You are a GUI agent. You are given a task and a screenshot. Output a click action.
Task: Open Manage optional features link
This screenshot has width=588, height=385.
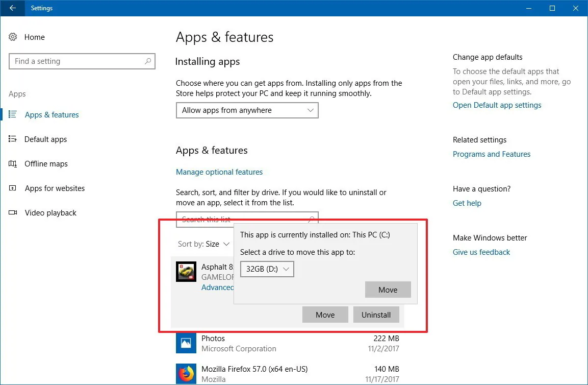[219, 172]
